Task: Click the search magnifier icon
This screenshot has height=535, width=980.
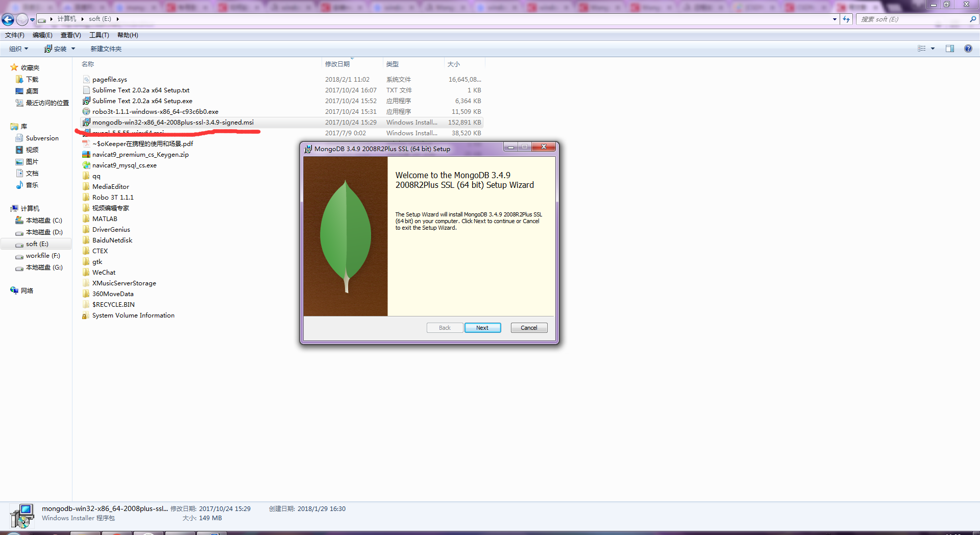Action: (973, 19)
